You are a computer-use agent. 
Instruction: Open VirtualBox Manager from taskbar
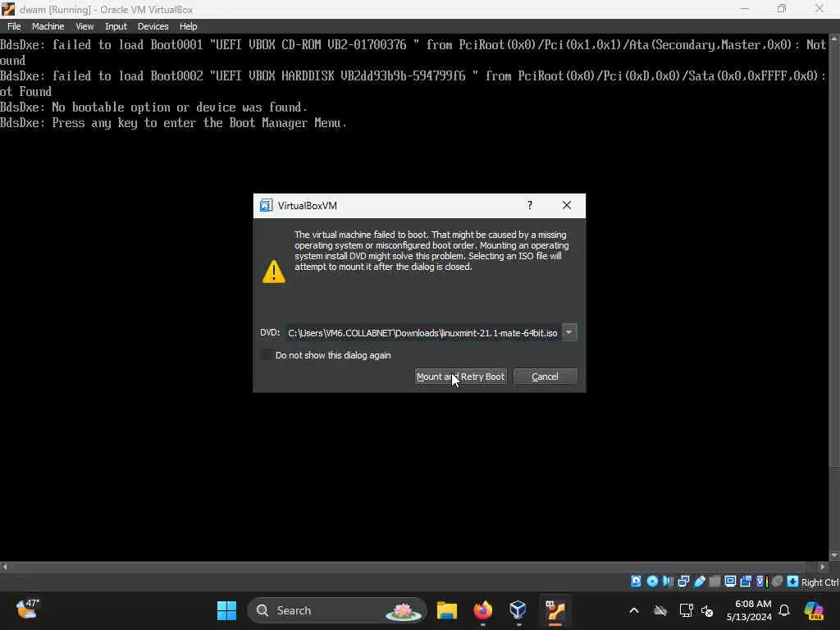point(518,610)
